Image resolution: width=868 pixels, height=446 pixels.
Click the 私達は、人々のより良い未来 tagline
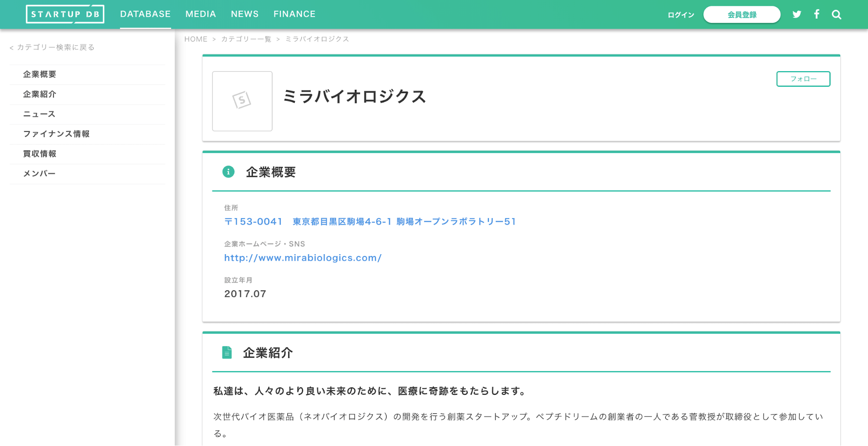(370, 391)
